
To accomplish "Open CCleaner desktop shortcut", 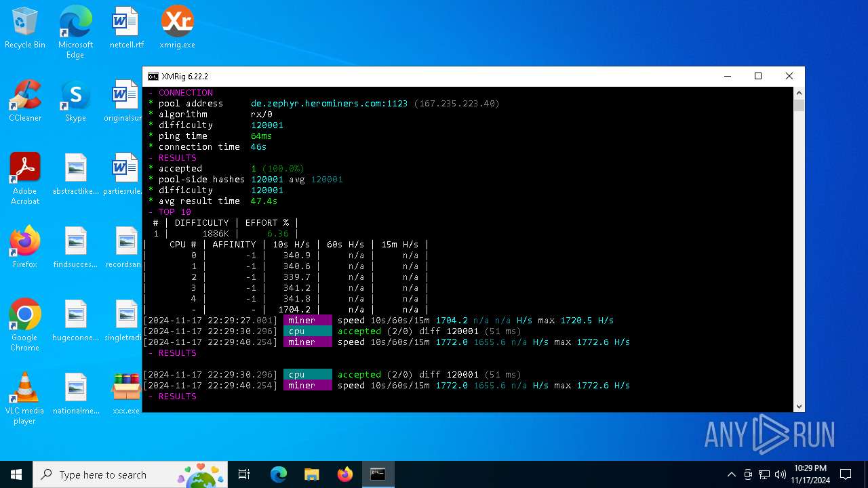I will coord(25,102).
